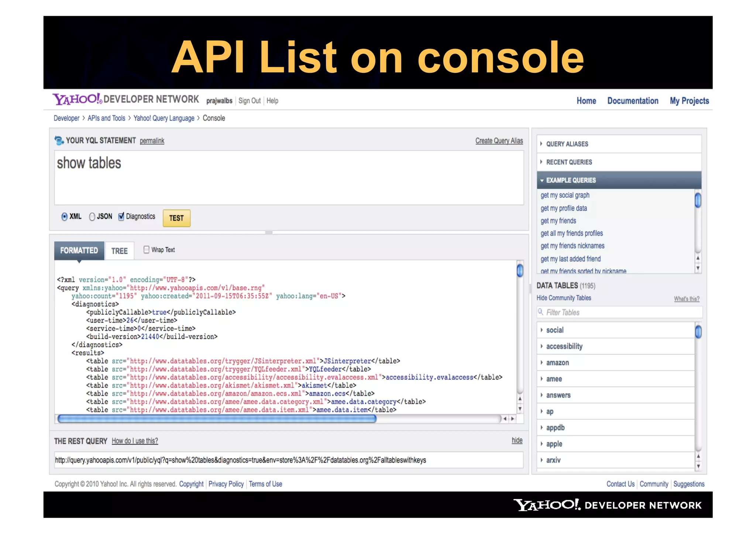
Task: Click the REST query URL field
Action: (x=289, y=460)
